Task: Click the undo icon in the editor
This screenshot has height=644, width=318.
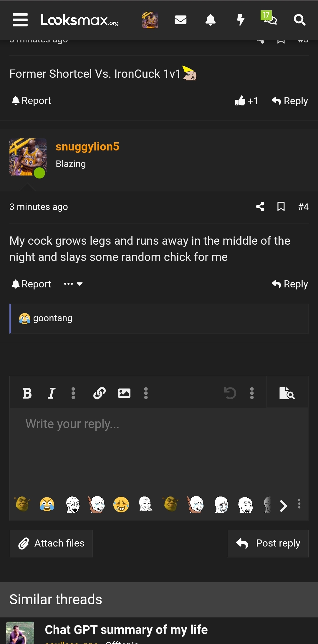Action: click(x=230, y=393)
